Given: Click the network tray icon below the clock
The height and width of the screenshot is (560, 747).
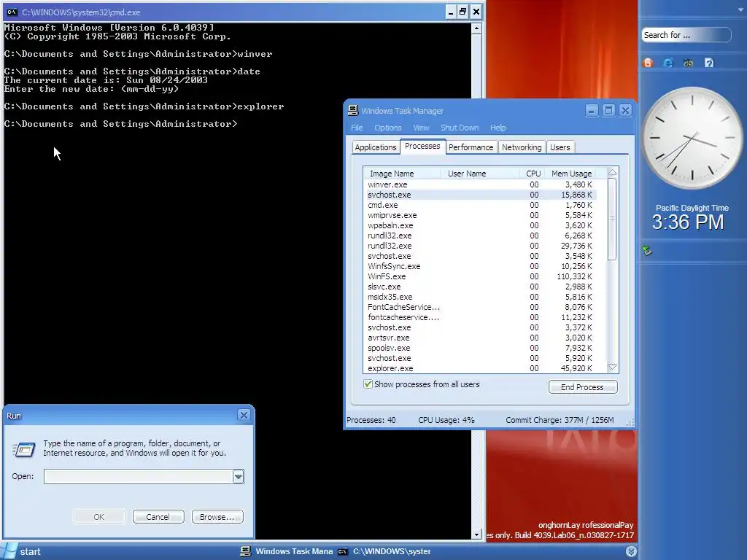Looking at the screenshot, I should [x=647, y=250].
